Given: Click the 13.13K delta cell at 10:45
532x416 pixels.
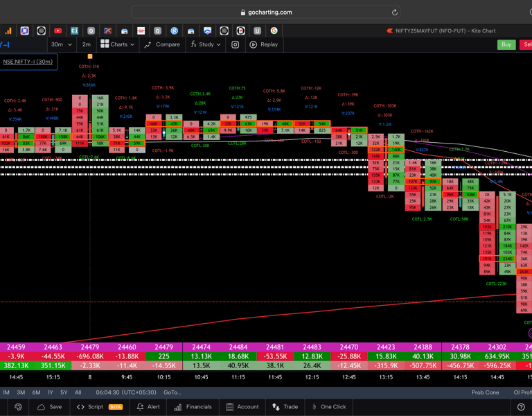Looking at the screenshot, I should click(x=201, y=356).
